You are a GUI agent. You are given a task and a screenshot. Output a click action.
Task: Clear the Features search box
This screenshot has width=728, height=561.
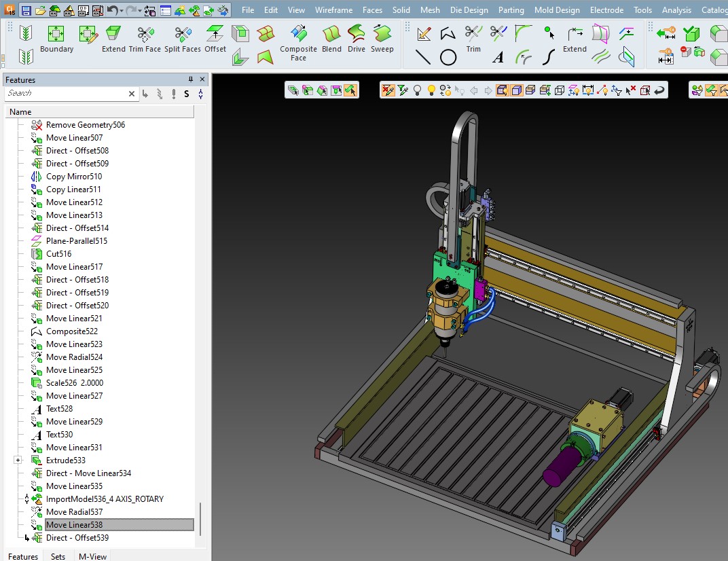pos(132,94)
